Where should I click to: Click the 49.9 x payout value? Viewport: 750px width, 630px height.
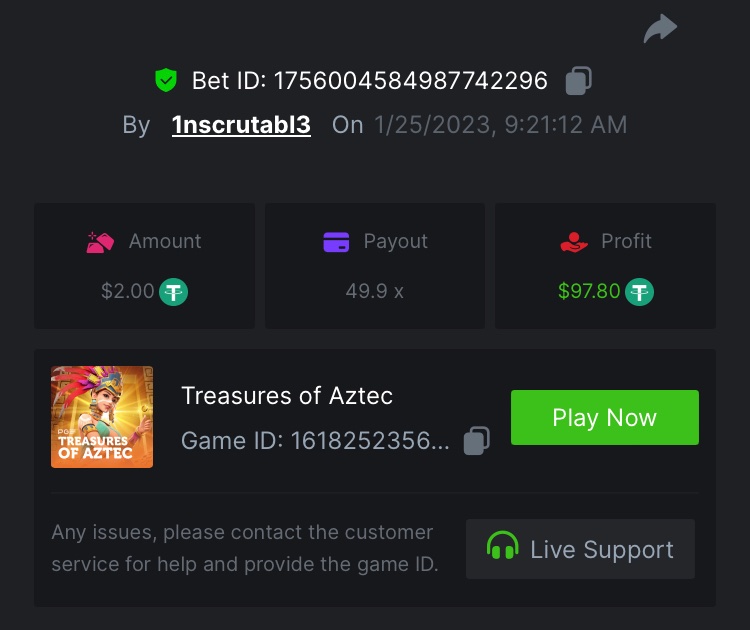coord(374,292)
